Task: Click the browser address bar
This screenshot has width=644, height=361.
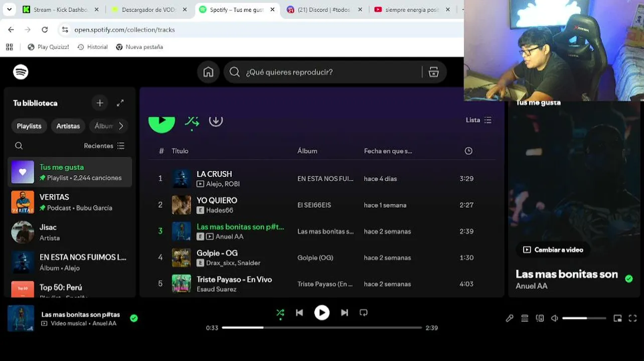Action: [261, 30]
